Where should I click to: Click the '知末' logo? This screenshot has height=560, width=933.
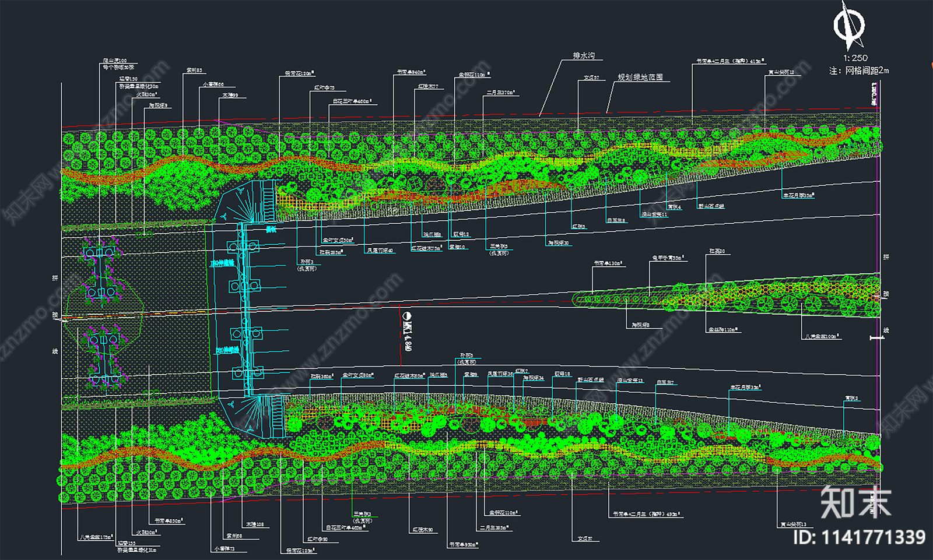[855, 502]
